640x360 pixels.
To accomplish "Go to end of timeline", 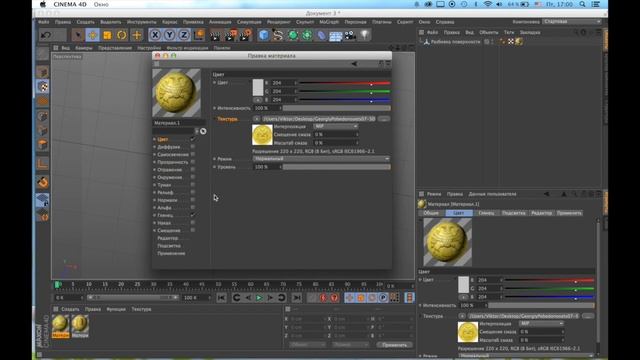I will 297,298.
